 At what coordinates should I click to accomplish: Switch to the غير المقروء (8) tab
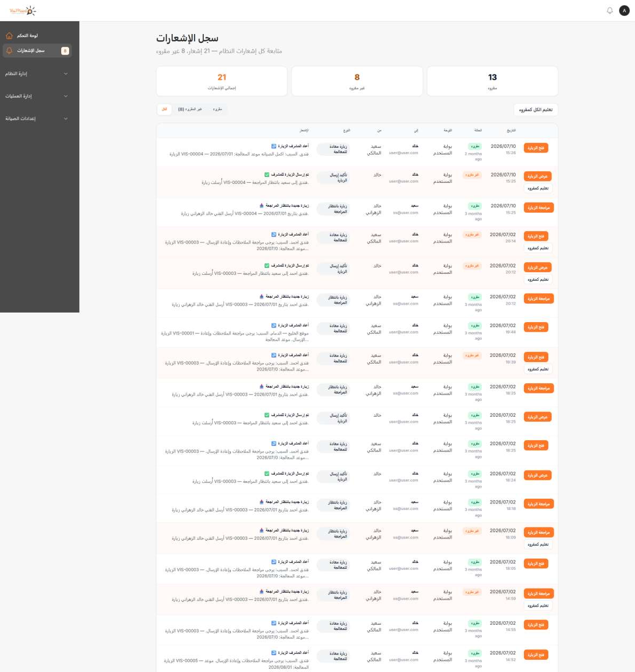[x=190, y=109]
